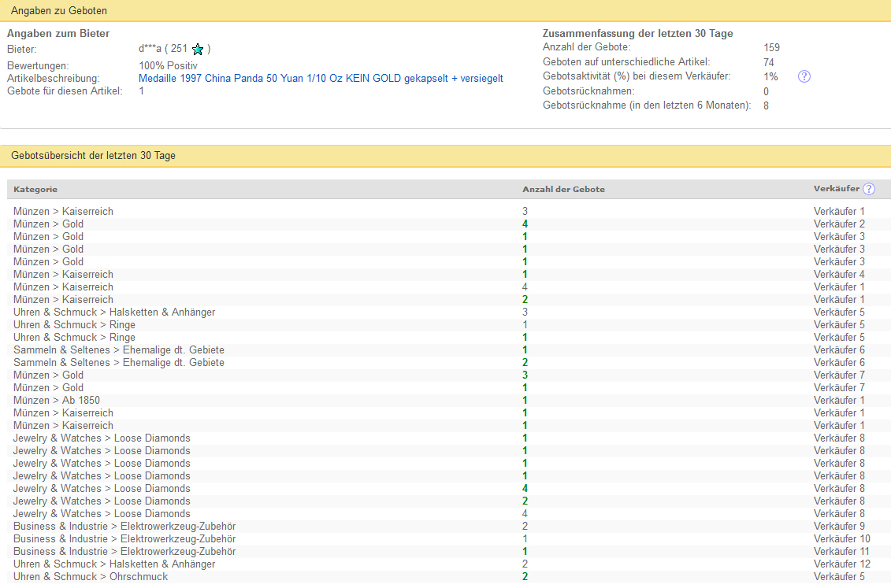The image size is (891, 588).
Task: Click Verkäufer 4 in the seller column
Action: coord(839,275)
